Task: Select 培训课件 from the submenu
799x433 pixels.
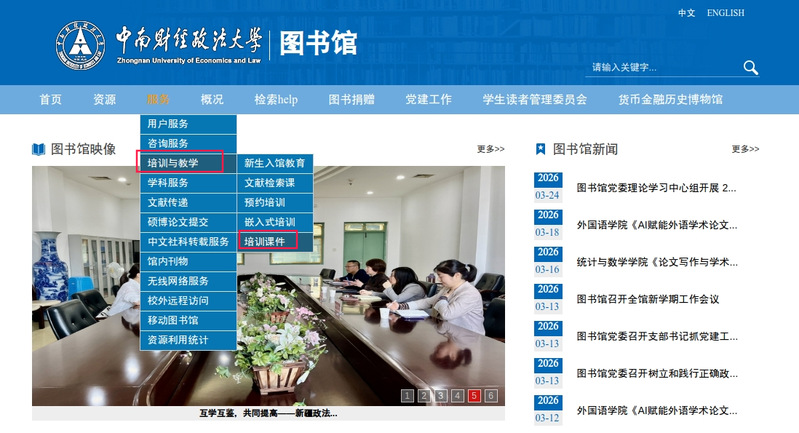Action: tap(265, 241)
